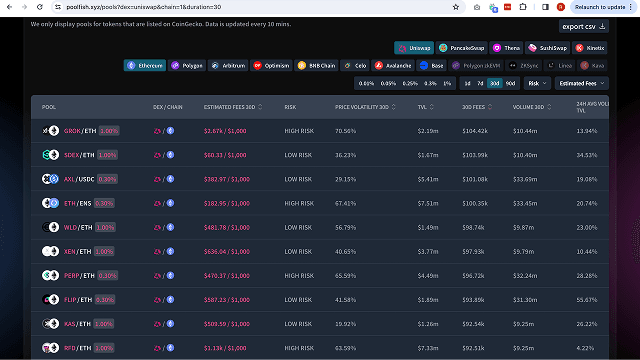Screen dimensions: 640x360
Task: Open the Chrome profile avatar
Action: (x=561, y=7)
